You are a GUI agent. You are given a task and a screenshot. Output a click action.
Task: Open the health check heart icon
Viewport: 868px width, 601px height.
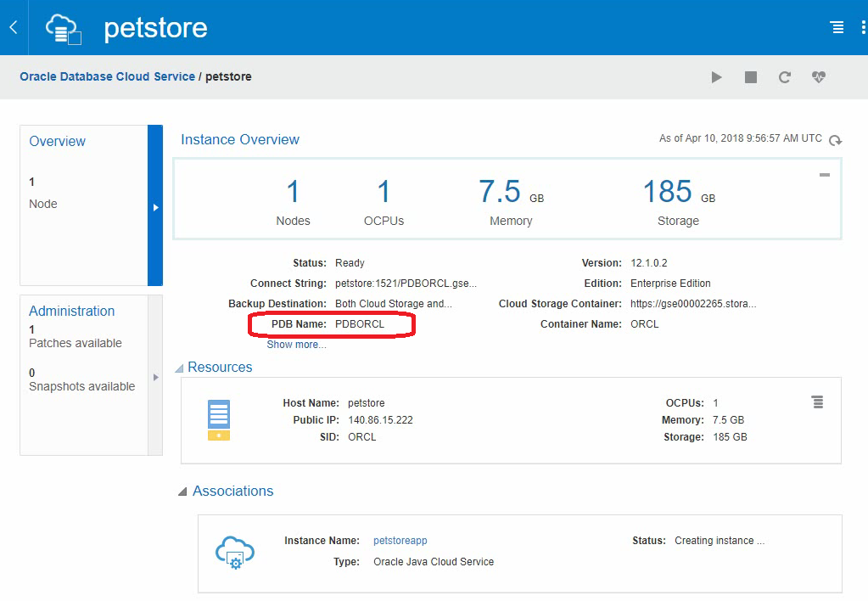coord(819,77)
